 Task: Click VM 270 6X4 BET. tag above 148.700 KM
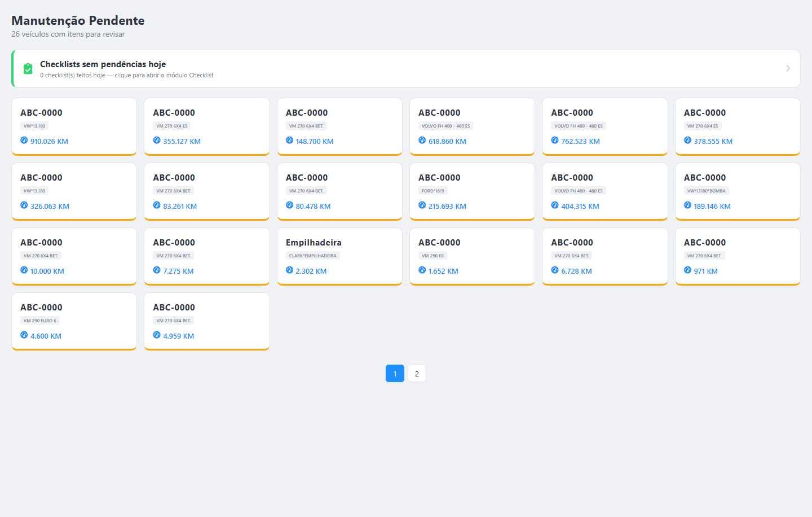pyautogui.click(x=306, y=126)
